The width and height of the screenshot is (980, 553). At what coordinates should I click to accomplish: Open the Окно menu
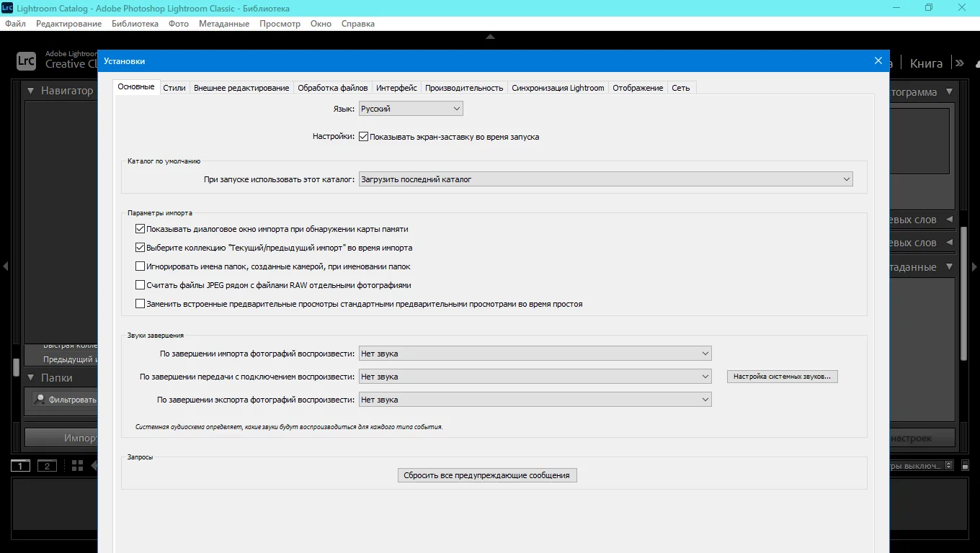pos(321,24)
